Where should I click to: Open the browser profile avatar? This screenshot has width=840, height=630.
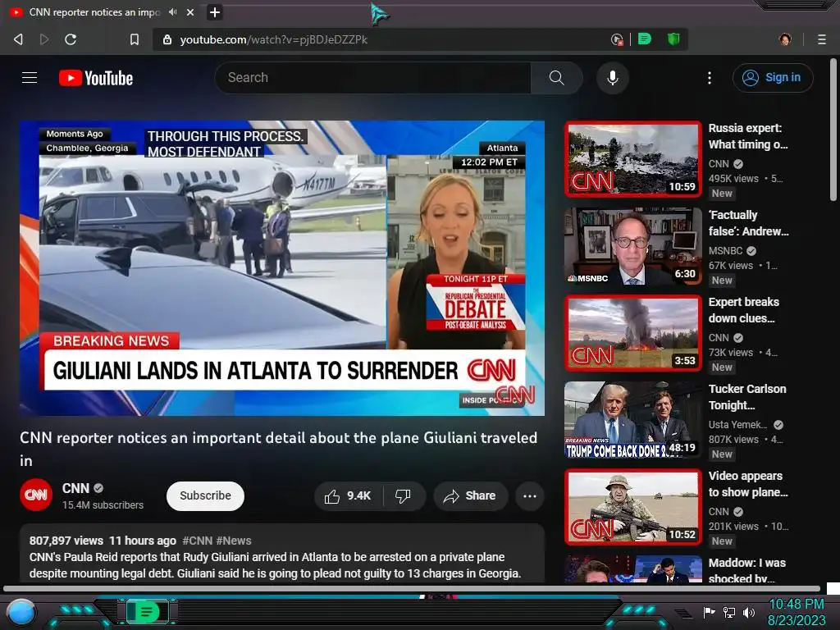pyautogui.click(x=785, y=39)
